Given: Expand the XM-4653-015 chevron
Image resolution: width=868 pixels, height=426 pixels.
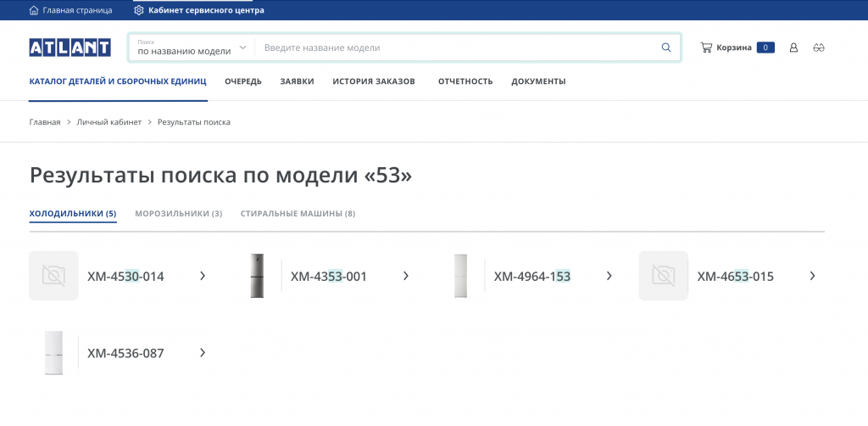Looking at the screenshot, I should tap(812, 276).
